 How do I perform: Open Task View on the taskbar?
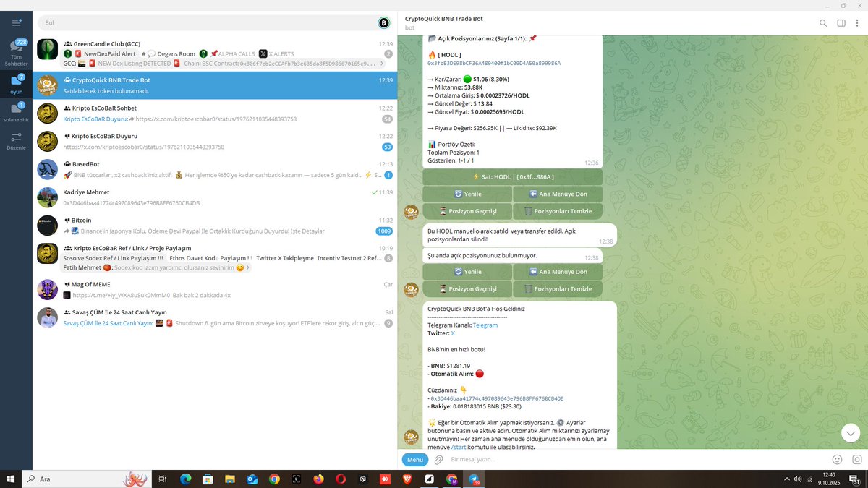163,479
